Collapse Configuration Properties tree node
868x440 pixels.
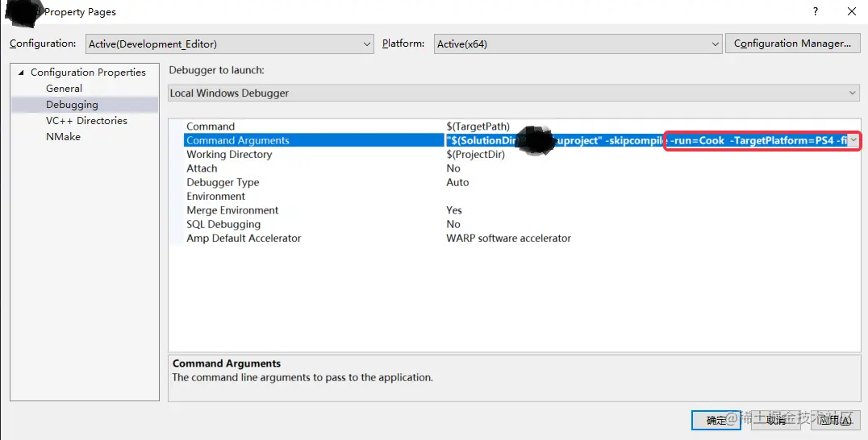pyautogui.click(x=21, y=73)
